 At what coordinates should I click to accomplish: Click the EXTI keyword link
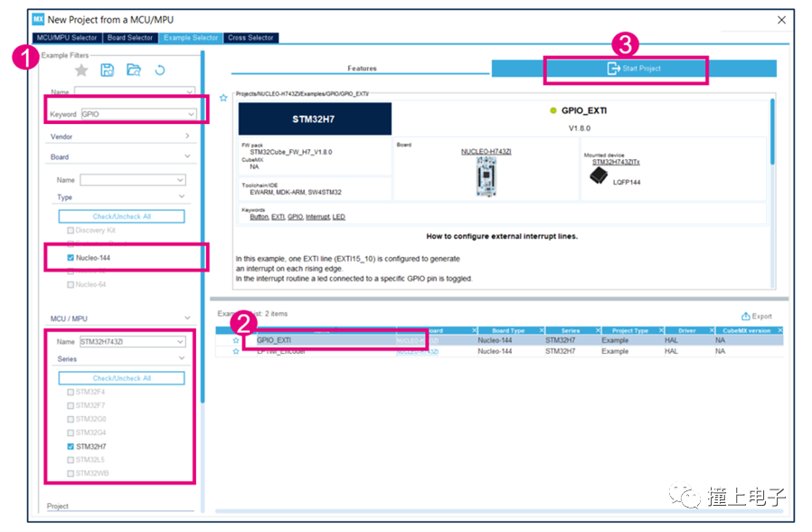click(x=279, y=217)
